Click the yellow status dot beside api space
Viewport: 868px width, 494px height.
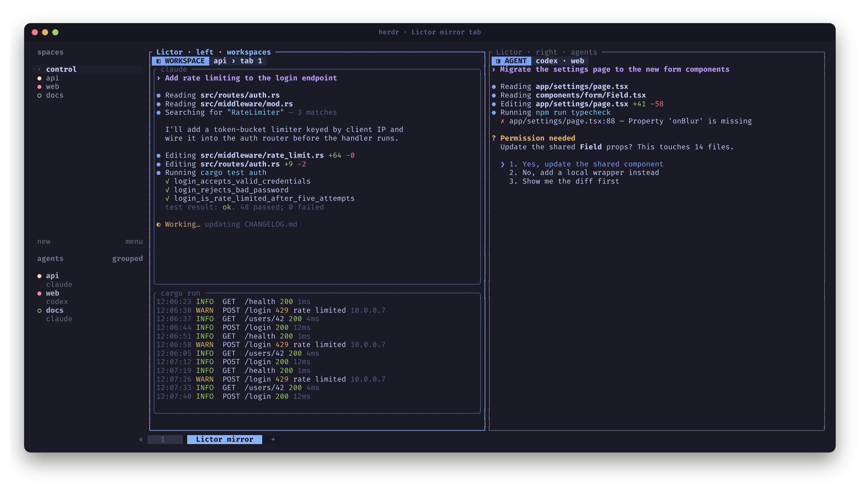pos(39,78)
